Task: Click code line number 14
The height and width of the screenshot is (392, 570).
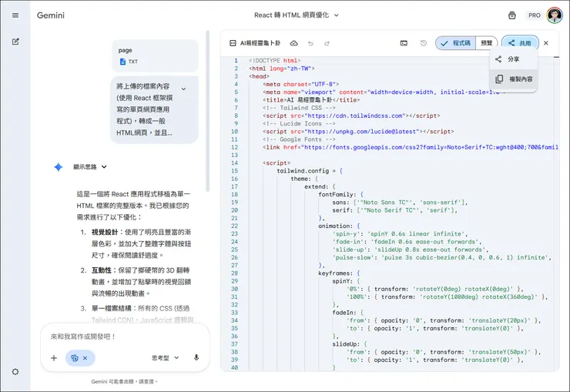Action: (234, 163)
